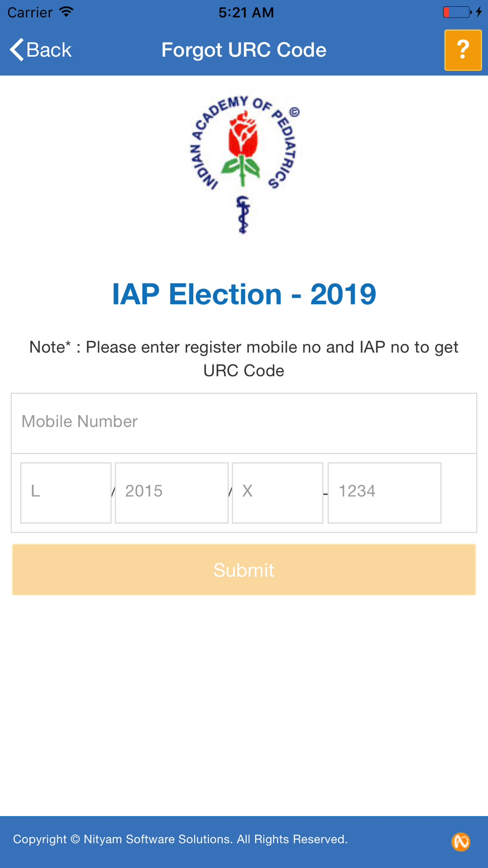Tap the battery indicator in the status bar

[457, 12]
